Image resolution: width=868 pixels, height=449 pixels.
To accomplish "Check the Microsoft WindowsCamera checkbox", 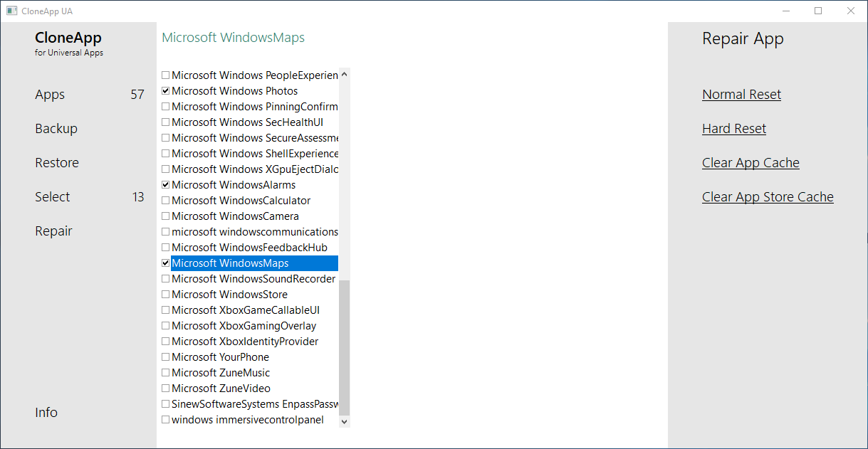I will 166,216.
